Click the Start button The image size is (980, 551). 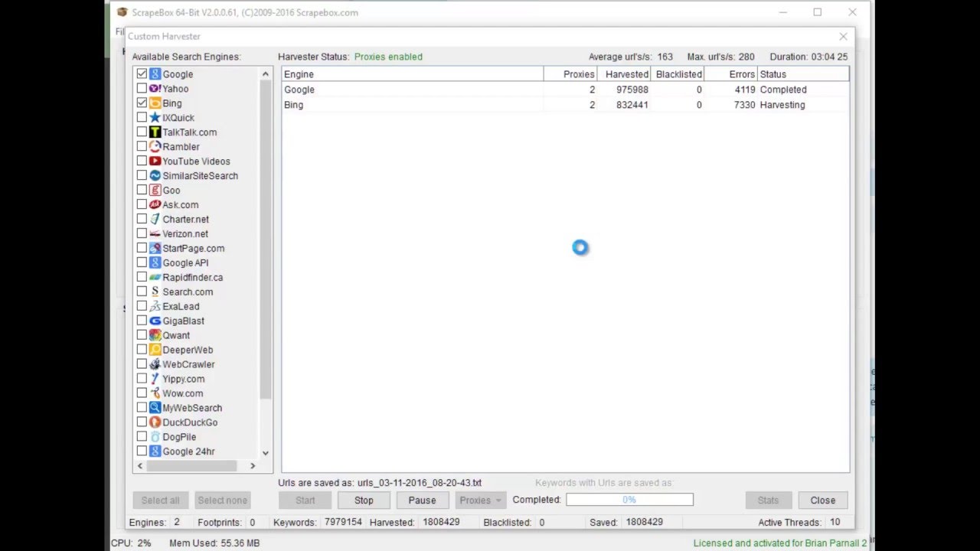(x=305, y=500)
